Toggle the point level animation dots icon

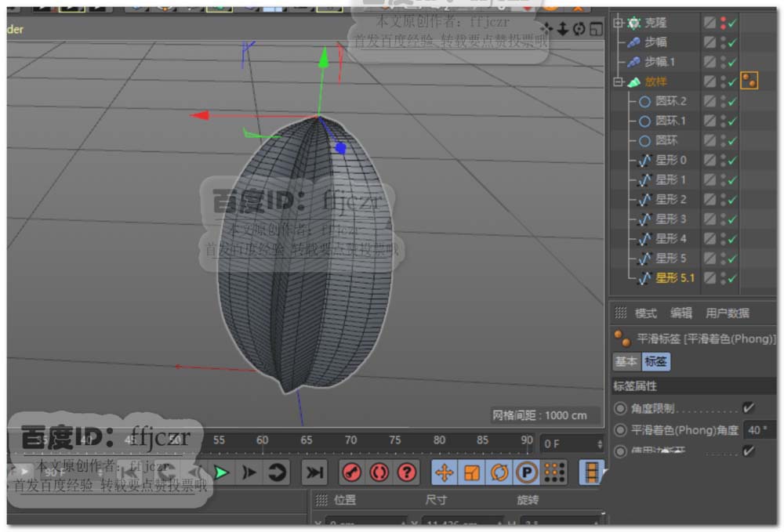point(554,472)
